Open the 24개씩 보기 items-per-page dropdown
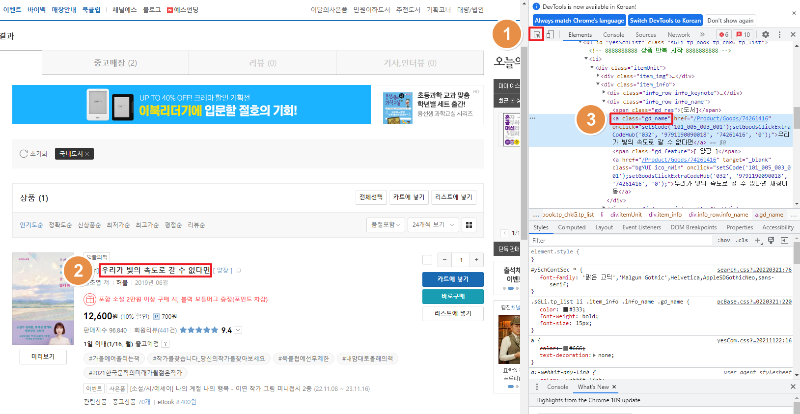This screenshot has width=800, height=414. tap(433, 225)
